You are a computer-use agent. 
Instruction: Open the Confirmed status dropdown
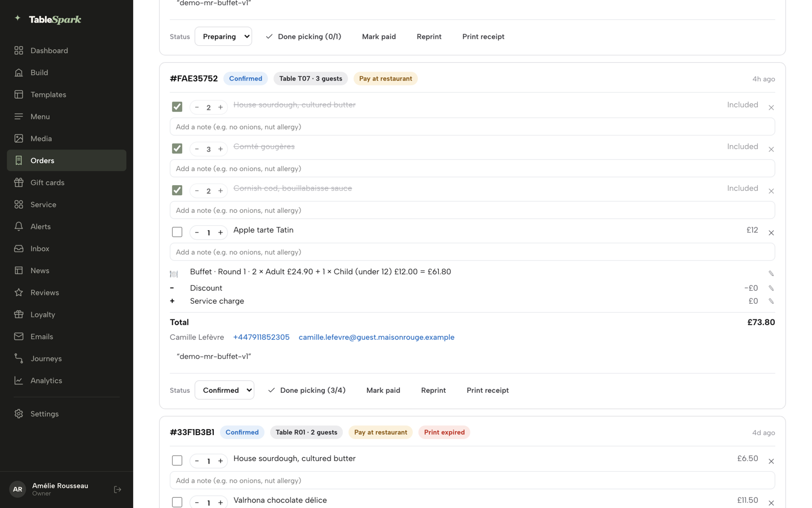[224, 390]
